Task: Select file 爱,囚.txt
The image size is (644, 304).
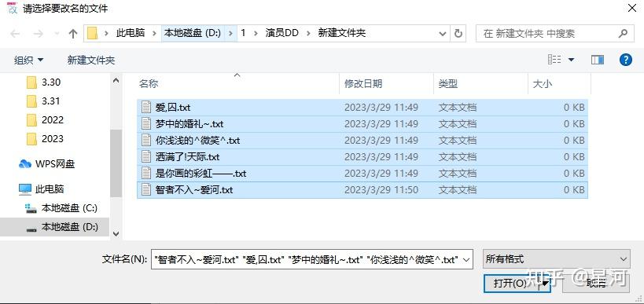Action: click(x=362, y=108)
